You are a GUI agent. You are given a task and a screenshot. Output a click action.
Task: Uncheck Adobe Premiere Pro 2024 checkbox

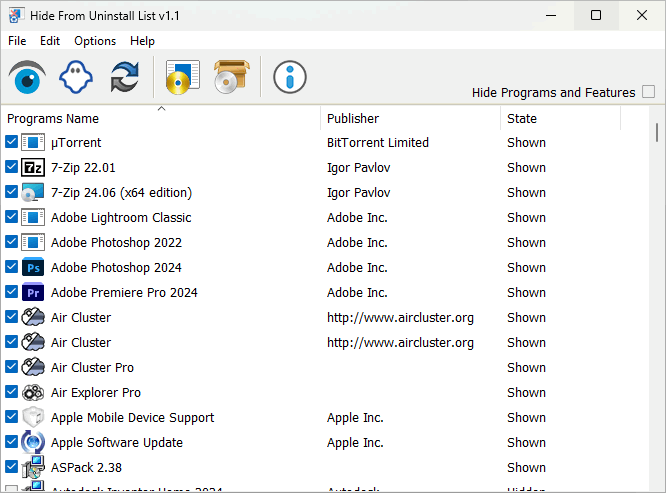tap(11, 292)
